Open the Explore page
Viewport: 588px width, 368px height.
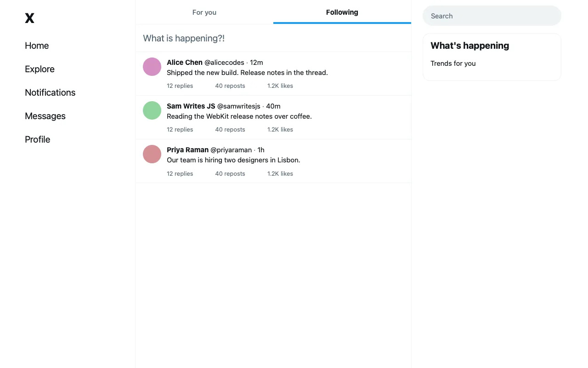coord(40,69)
